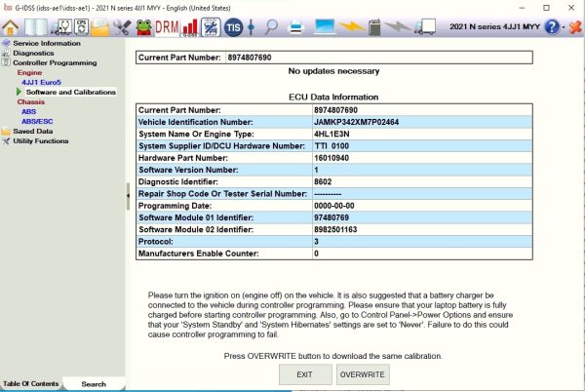The height and width of the screenshot is (392, 585).
Task: Open Utility Functions in the sidebar
Action: coord(41,141)
